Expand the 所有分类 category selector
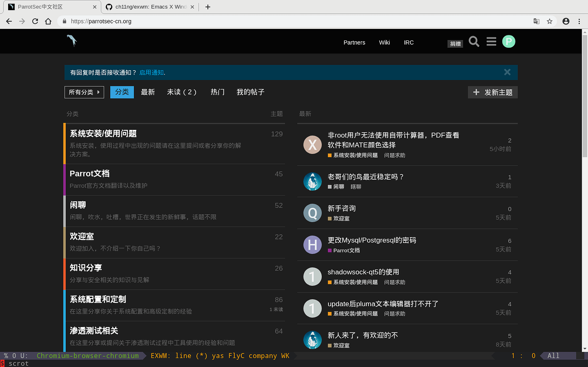This screenshot has width=588, height=367. [84, 92]
